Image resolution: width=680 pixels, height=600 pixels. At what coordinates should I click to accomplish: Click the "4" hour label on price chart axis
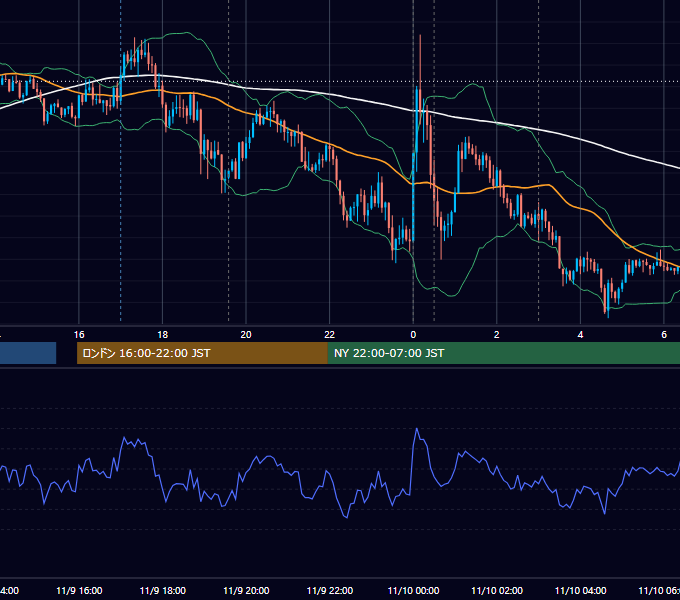point(580,335)
